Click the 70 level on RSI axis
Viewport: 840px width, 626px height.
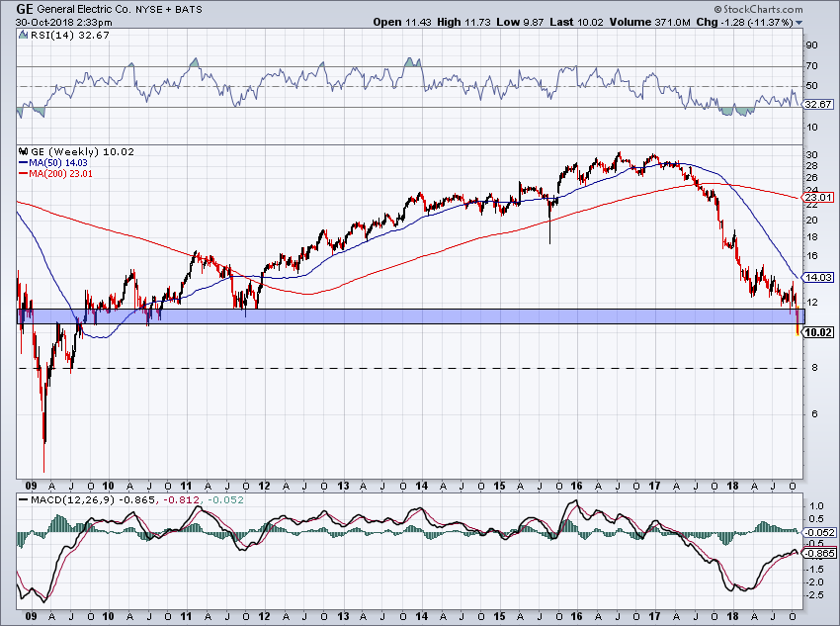click(811, 66)
